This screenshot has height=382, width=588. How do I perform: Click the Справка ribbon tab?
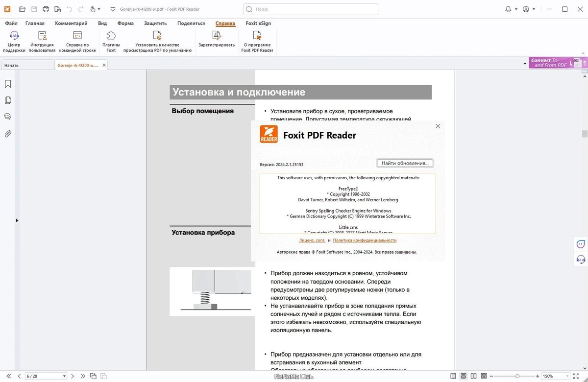click(225, 23)
